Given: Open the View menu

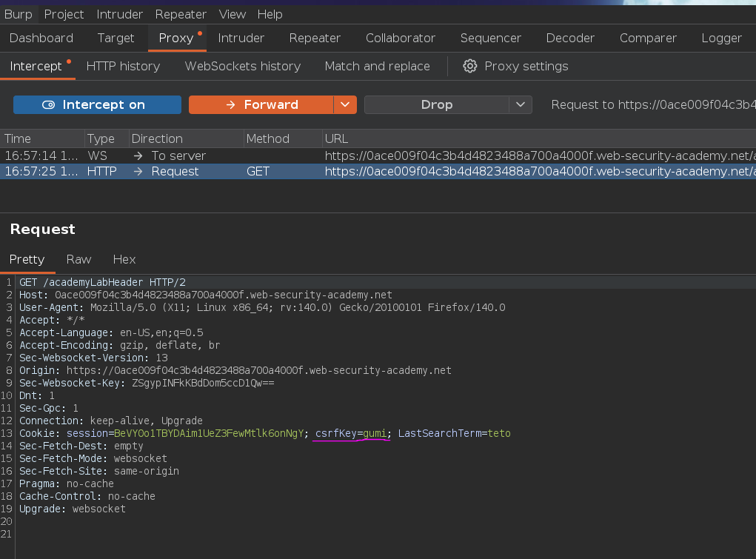Looking at the screenshot, I should 233,15.
